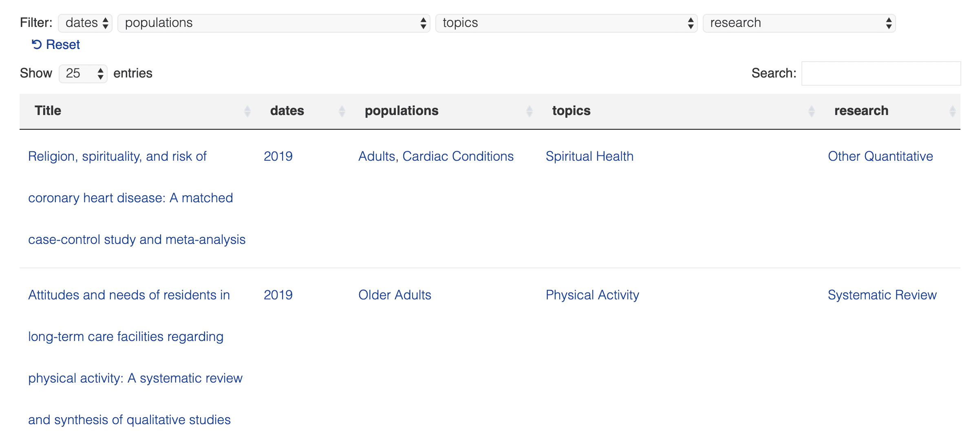Click Attitudes and needs of residents link
Image resolution: width=980 pixels, height=447 pixels.
[119, 294]
